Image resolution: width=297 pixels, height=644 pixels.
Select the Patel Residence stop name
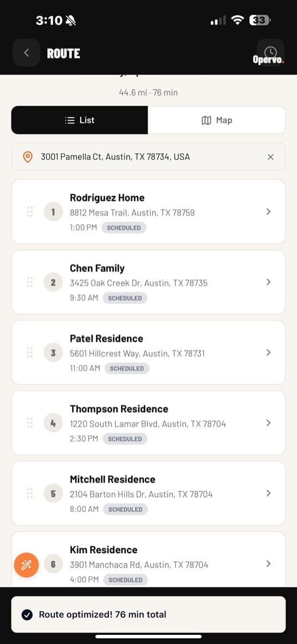[106, 339]
